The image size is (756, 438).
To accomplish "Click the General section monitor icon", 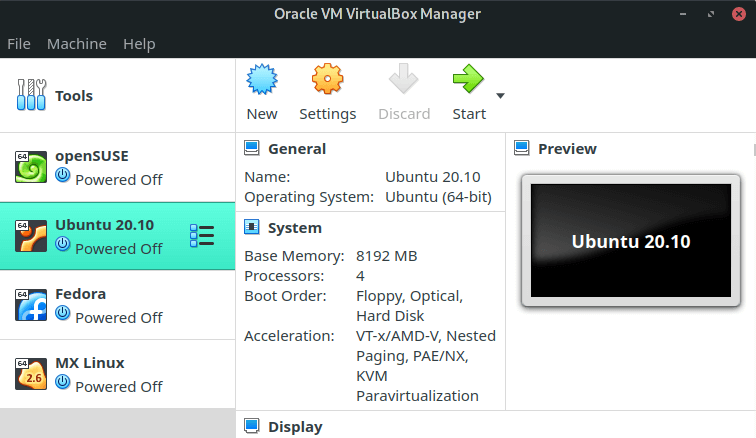I will click(x=252, y=148).
